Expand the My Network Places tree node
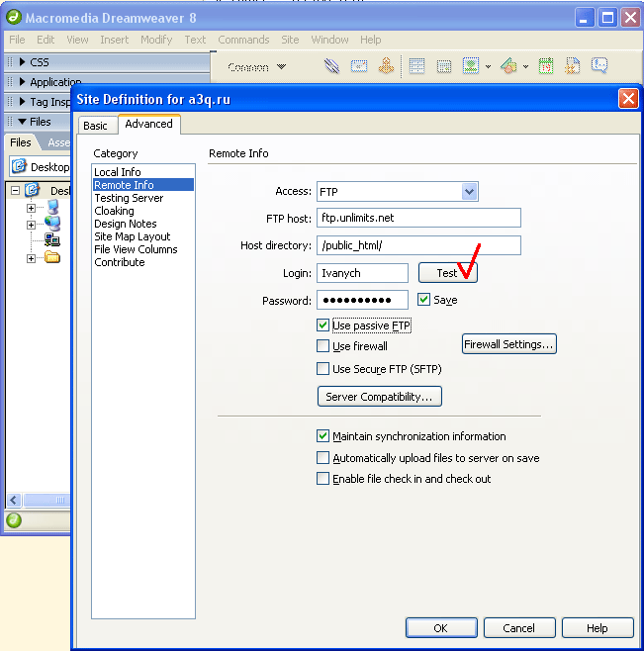This screenshot has width=644, height=651. (x=31, y=225)
